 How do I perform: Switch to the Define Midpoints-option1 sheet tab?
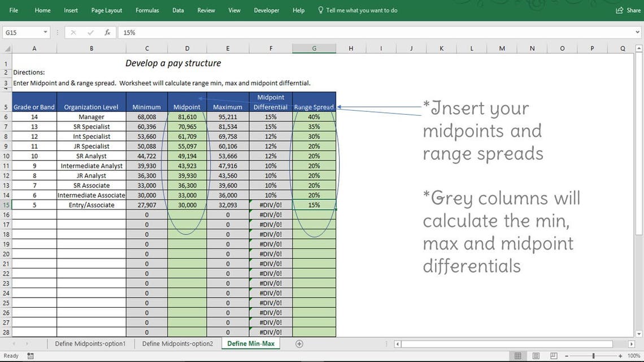click(90, 343)
